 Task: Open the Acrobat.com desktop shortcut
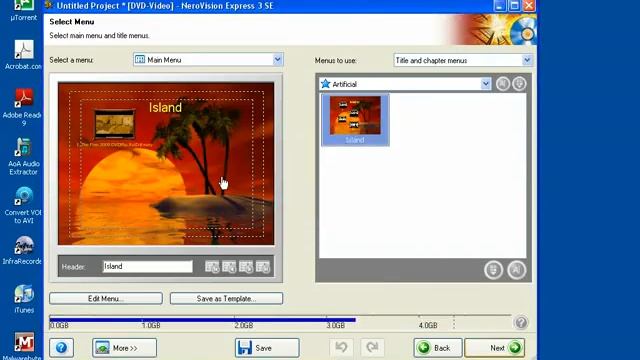pos(23,55)
